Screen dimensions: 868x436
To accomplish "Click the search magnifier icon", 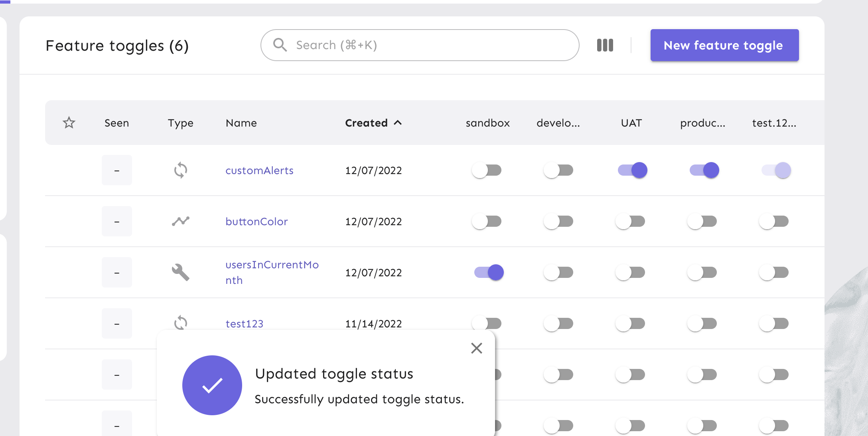I will [280, 45].
